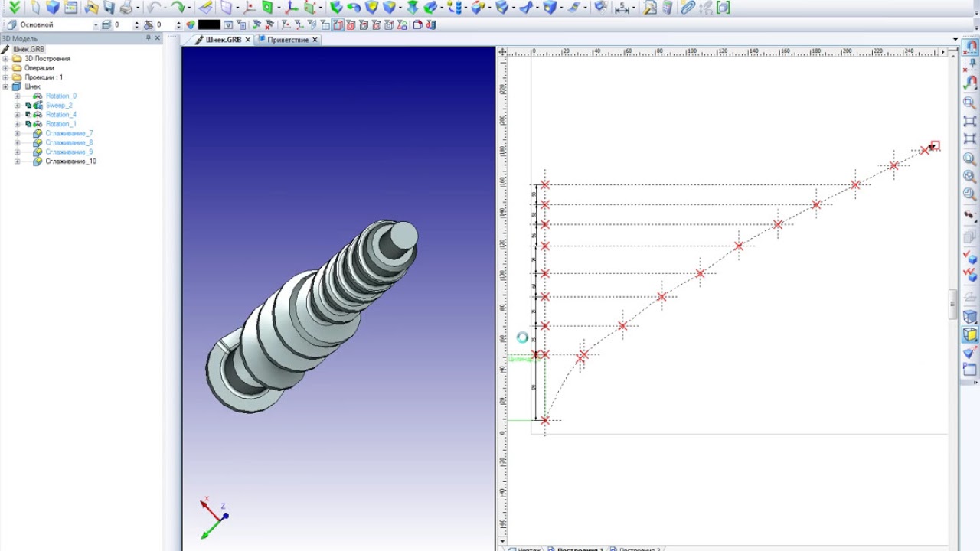
Task: Click the priority number field showing 0
Action: click(x=164, y=25)
